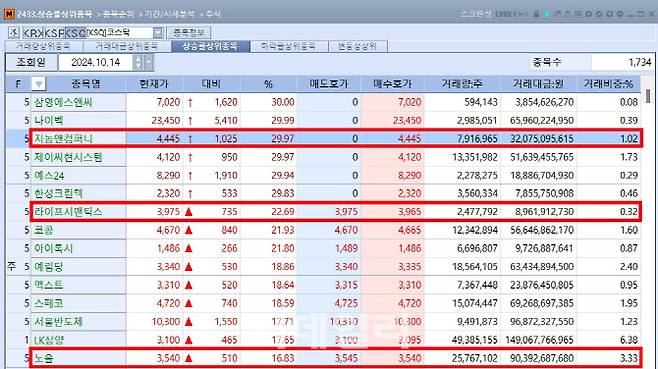Image resolution: width=658 pixels, height=369 pixels.
Task: Switch to 거래대금상위종목 tab
Action: click(127, 46)
